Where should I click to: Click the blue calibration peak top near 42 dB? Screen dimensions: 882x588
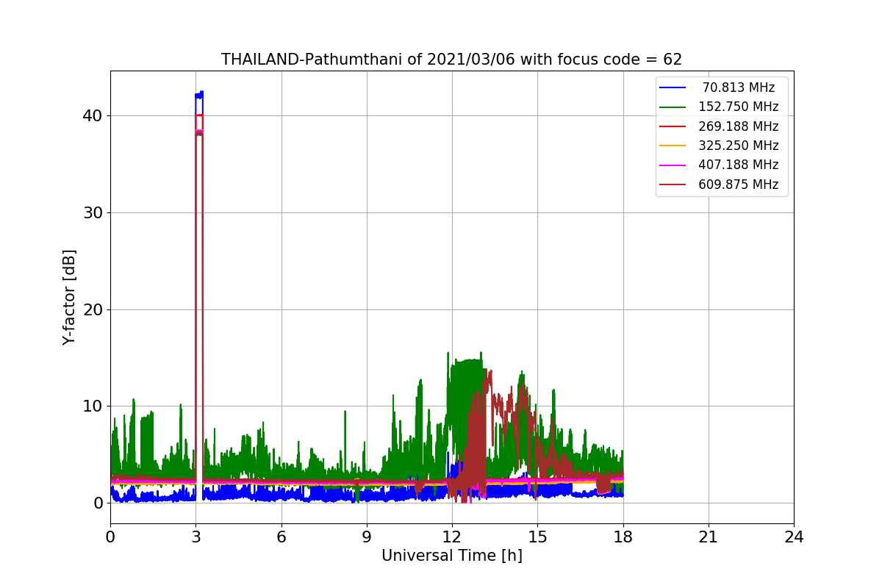[x=199, y=94]
